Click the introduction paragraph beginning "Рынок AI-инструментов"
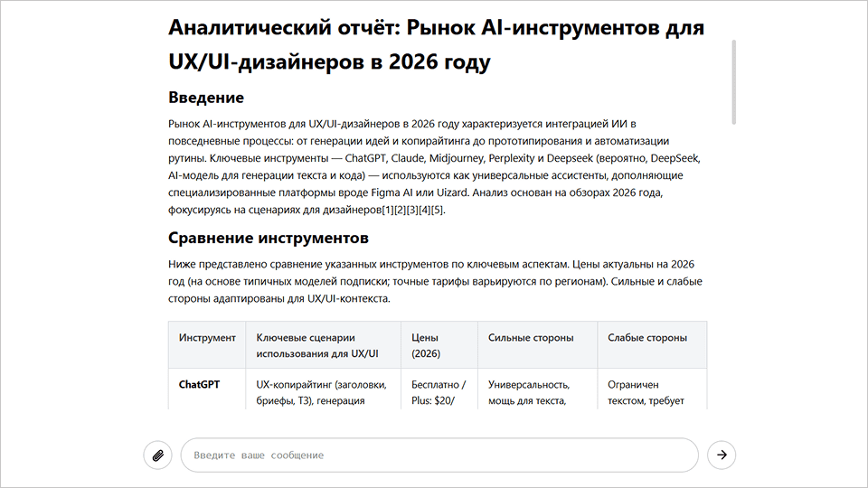The height and width of the screenshot is (488, 868). tap(435, 166)
